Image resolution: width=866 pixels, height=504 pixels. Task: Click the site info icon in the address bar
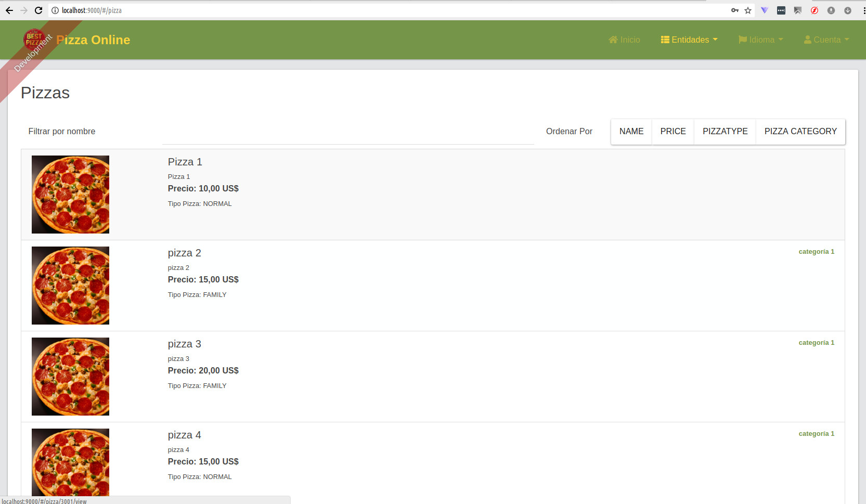[x=55, y=10]
